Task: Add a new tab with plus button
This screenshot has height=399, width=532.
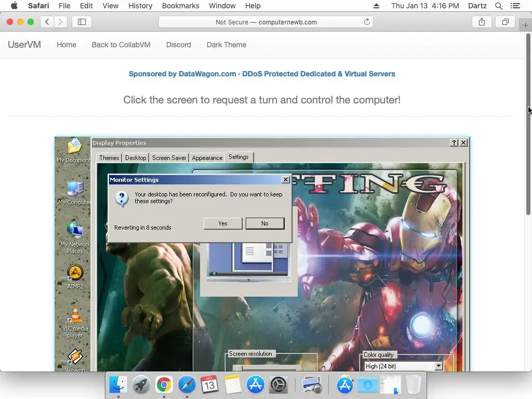Action: [x=525, y=25]
